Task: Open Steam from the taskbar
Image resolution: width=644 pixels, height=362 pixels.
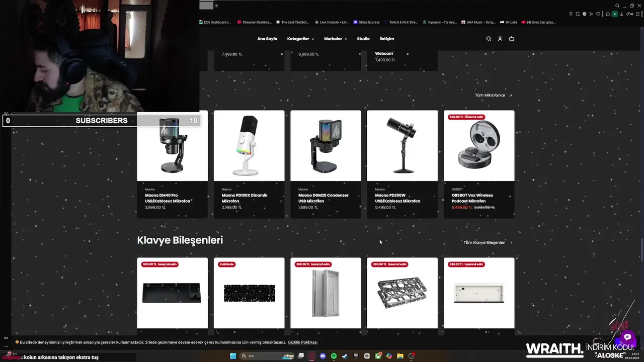Action: pyautogui.click(x=345, y=356)
